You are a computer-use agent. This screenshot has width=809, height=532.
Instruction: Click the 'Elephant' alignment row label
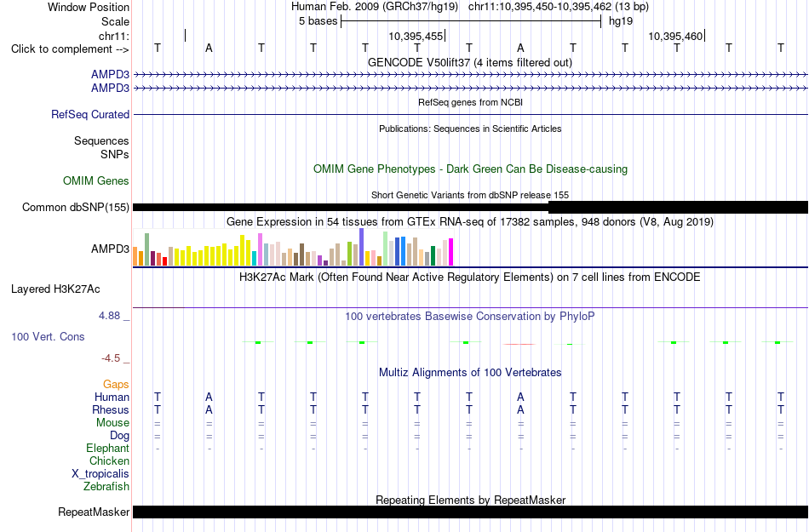tap(107, 448)
